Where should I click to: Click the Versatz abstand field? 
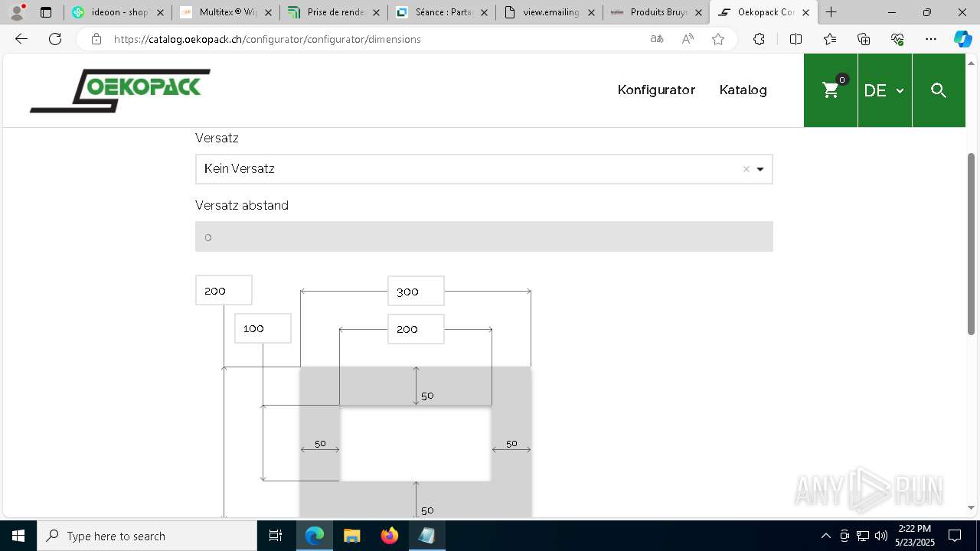(484, 236)
